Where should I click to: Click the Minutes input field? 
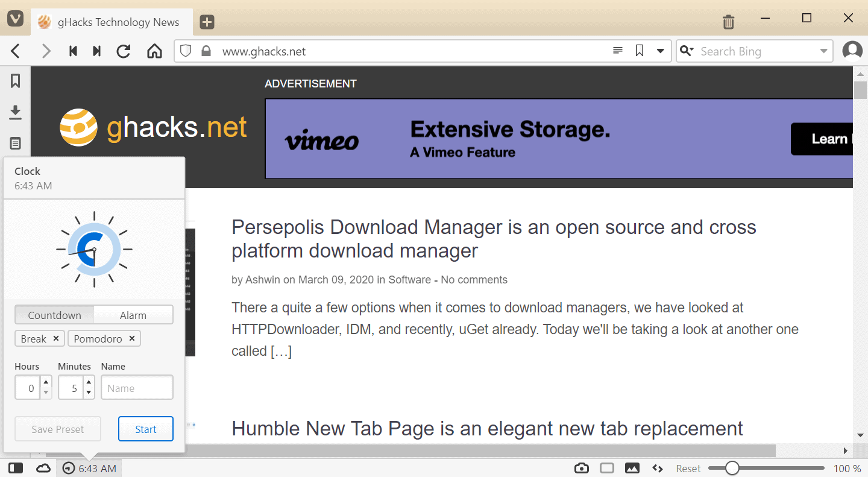[x=71, y=388]
